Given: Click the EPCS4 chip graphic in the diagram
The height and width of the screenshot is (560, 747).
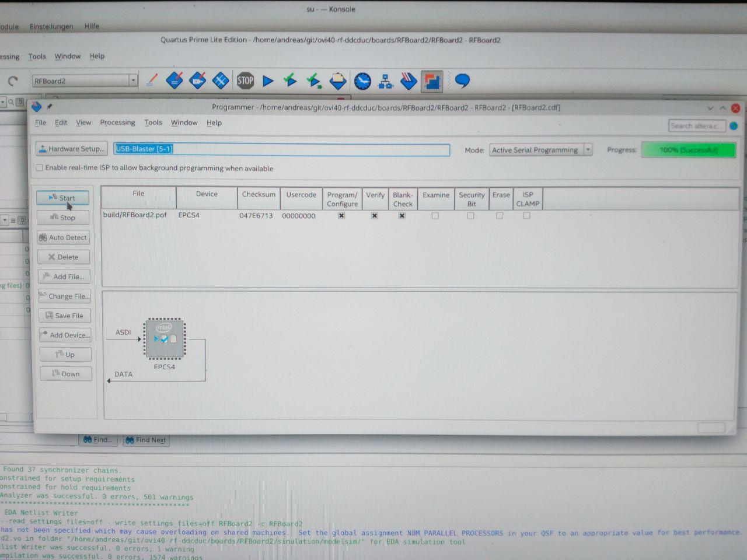Looking at the screenshot, I should click(165, 338).
